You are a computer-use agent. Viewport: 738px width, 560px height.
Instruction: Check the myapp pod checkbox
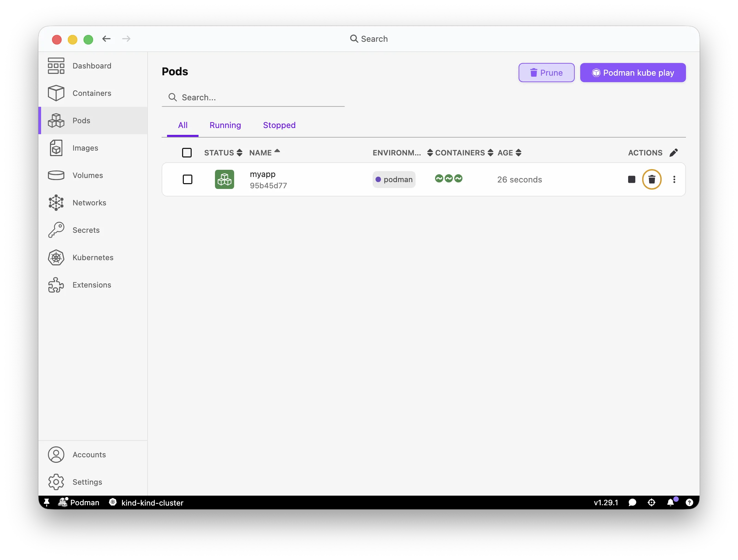[x=188, y=179]
